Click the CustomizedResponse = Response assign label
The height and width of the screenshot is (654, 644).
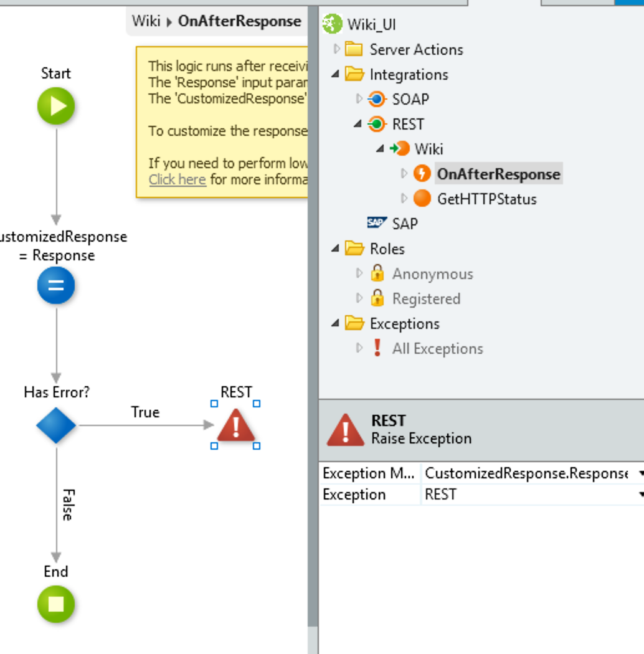tap(63, 245)
